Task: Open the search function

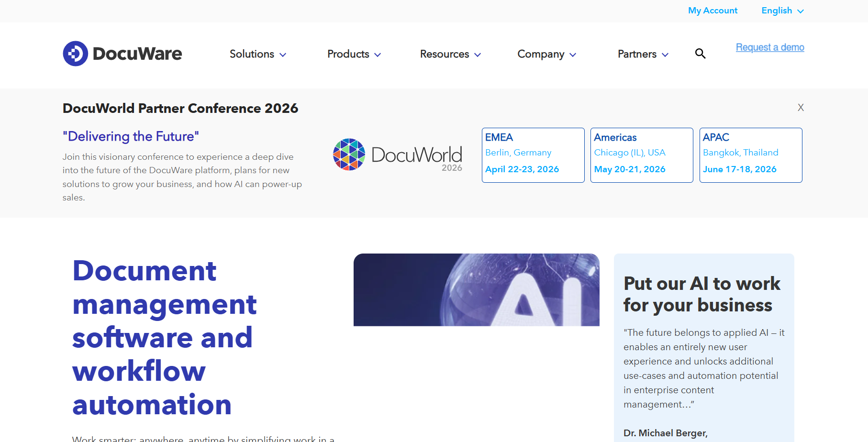Action: point(700,54)
